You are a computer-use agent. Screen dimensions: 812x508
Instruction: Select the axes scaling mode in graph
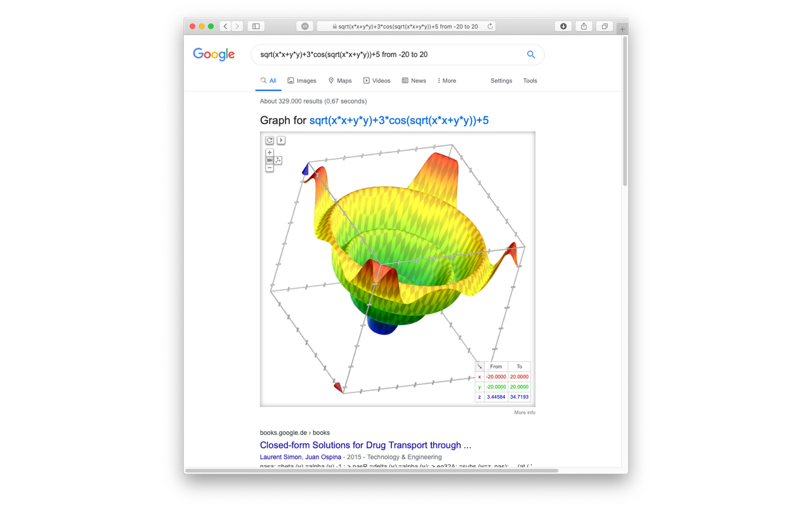pos(278,160)
